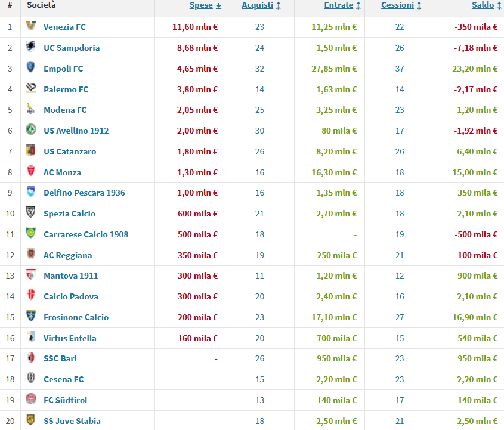The height and width of the screenshot is (430, 504).
Task: Click Frosinone's 16,90 mln € balance
Action: [475, 317]
